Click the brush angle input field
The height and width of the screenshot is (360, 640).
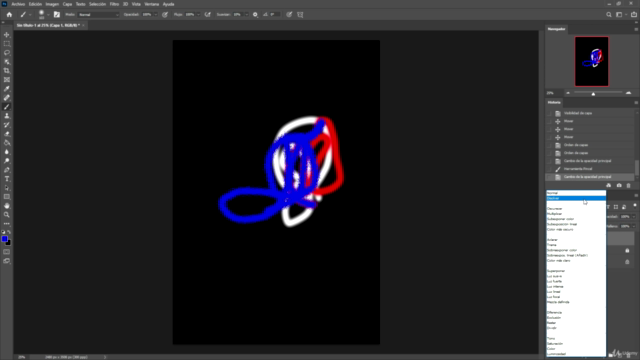[x=275, y=15]
